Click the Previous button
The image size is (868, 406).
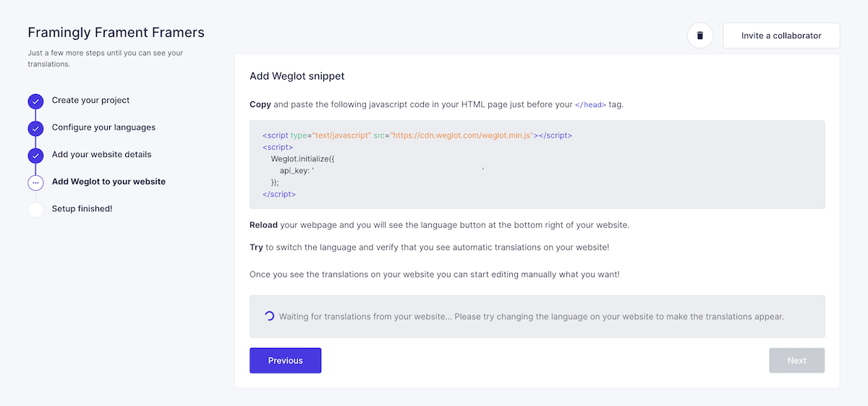(285, 360)
